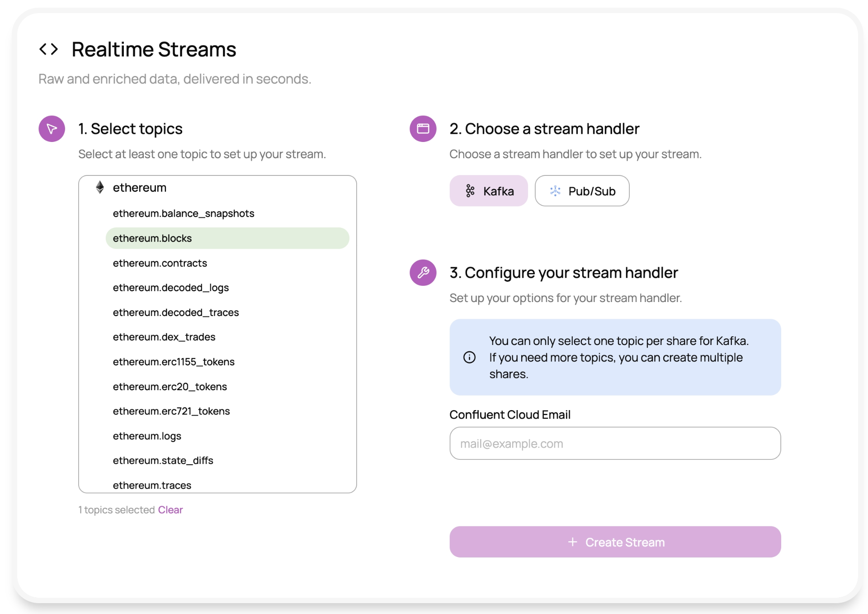Image resolution: width=868 pixels, height=614 pixels.
Task: Click the purple window icon for stream handler
Action: pos(423,129)
